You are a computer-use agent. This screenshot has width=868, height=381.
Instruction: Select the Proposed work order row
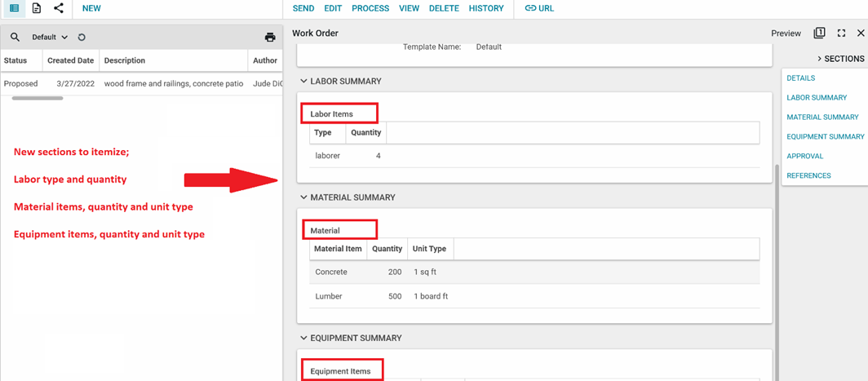tap(122, 83)
